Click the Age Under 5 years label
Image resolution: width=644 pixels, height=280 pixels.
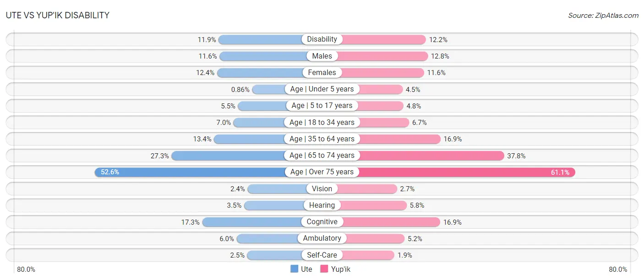coord(322,89)
